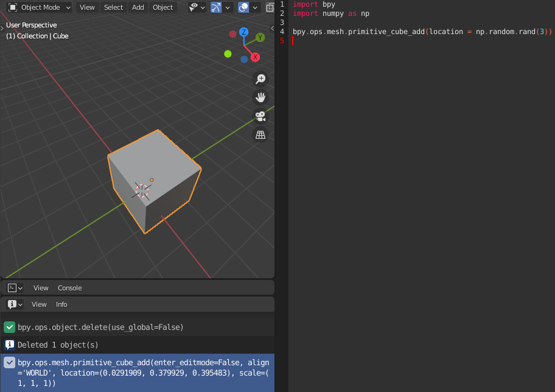Toggle viewport overlays button
555x392 pixels.
click(243, 7)
